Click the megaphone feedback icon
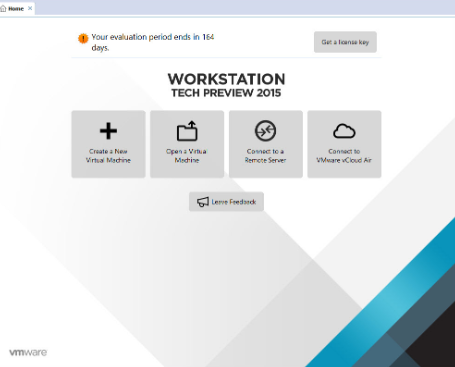Image resolution: width=455 pixels, height=367 pixels. click(203, 202)
